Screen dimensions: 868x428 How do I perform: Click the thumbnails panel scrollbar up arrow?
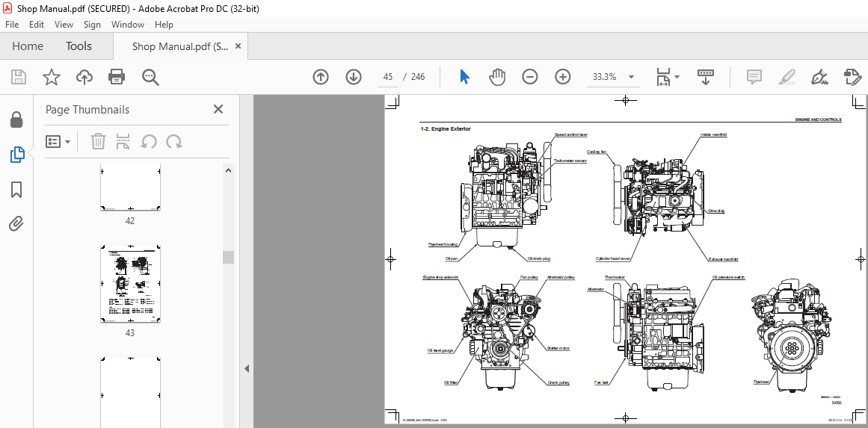(x=228, y=170)
